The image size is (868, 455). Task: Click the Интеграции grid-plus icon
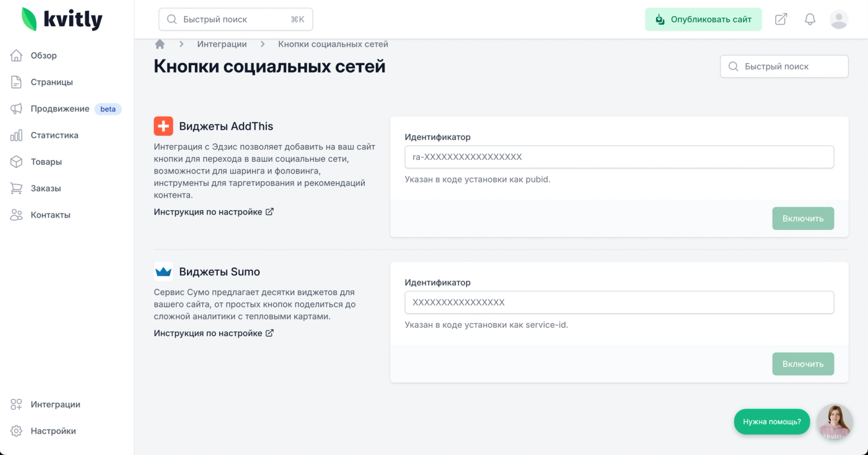(x=17, y=405)
